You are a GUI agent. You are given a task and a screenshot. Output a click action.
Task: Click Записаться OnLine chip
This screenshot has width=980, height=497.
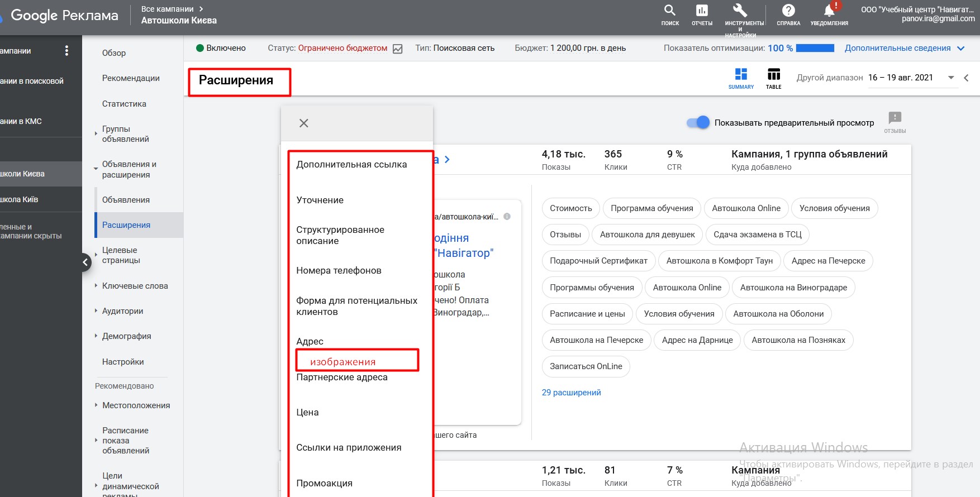pos(586,366)
